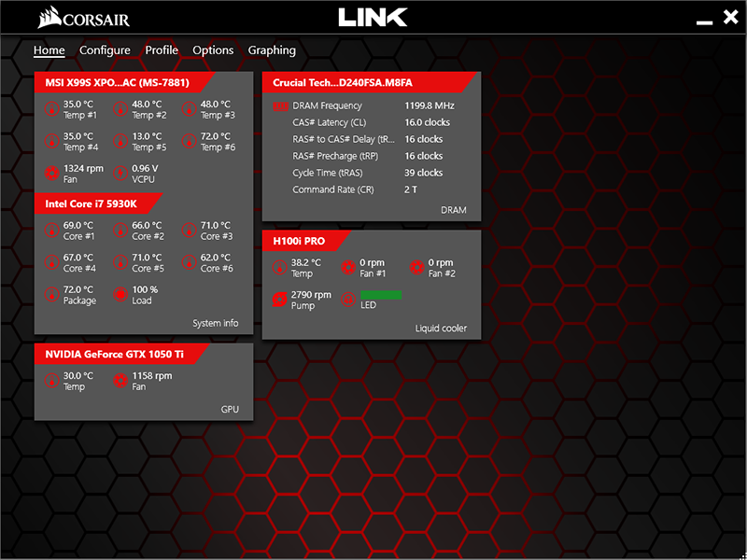This screenshot has width=747, height=560.
Task: Click the DRAM label in memory panel
Action: [454, 210]
